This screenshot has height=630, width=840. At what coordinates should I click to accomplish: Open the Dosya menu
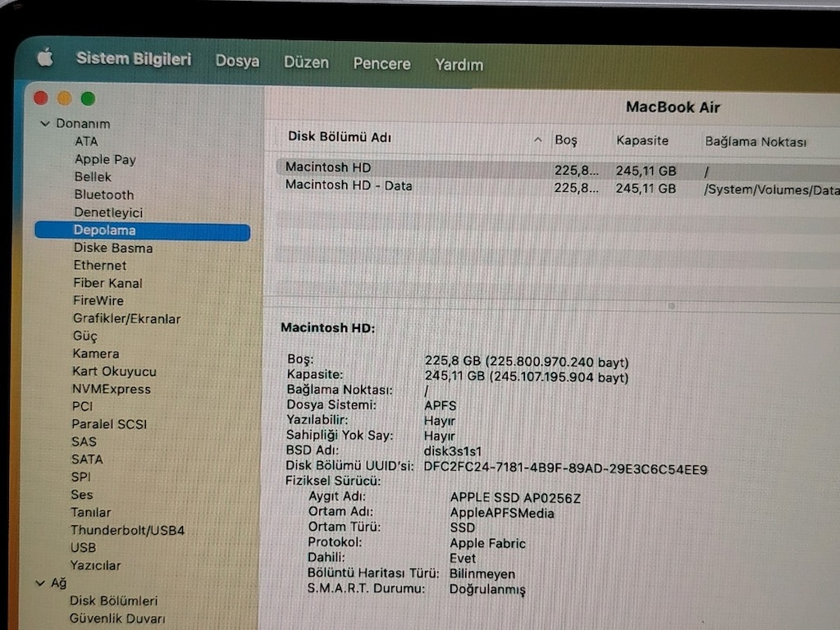[237, 61]
